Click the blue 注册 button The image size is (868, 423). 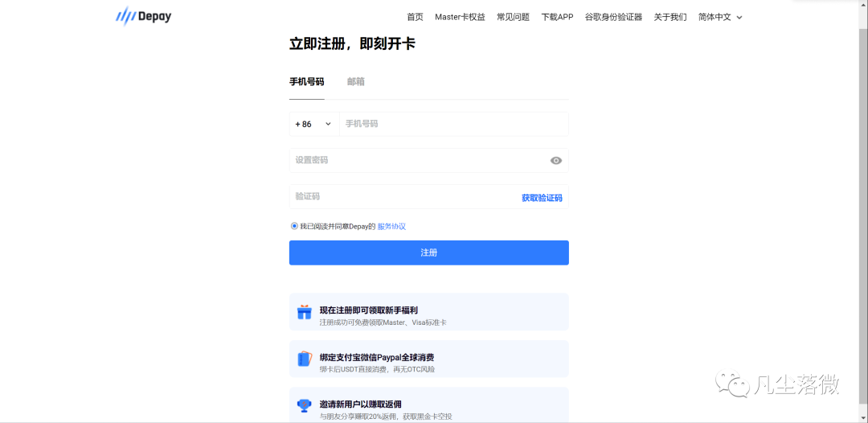point(429,253)
